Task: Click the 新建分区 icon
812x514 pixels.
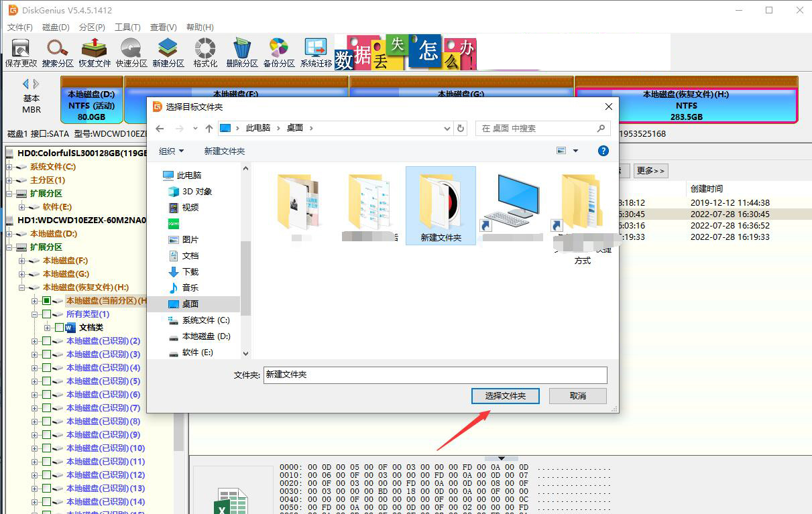Action: coord(168,52)
